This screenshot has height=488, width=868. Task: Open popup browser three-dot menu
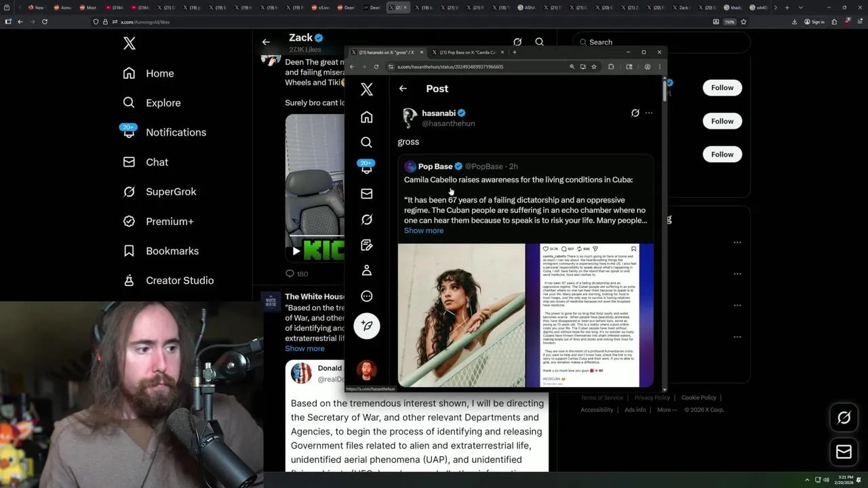pos(659,66)
